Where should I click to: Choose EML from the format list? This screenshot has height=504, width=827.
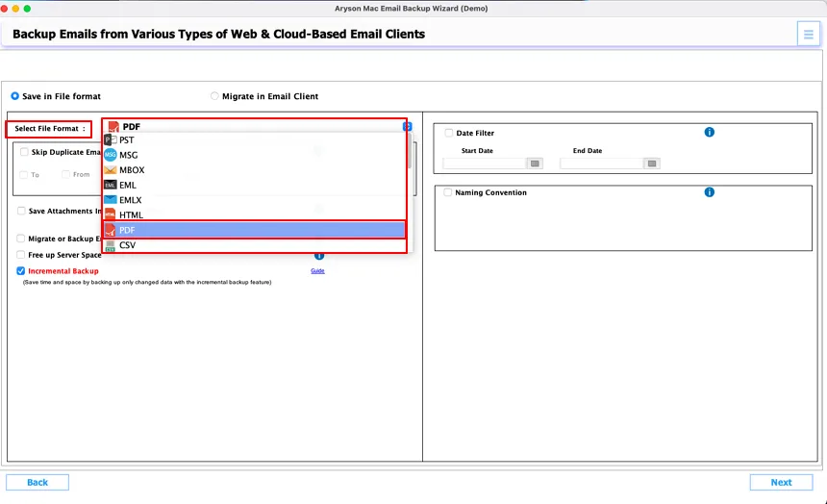point(254,186)
